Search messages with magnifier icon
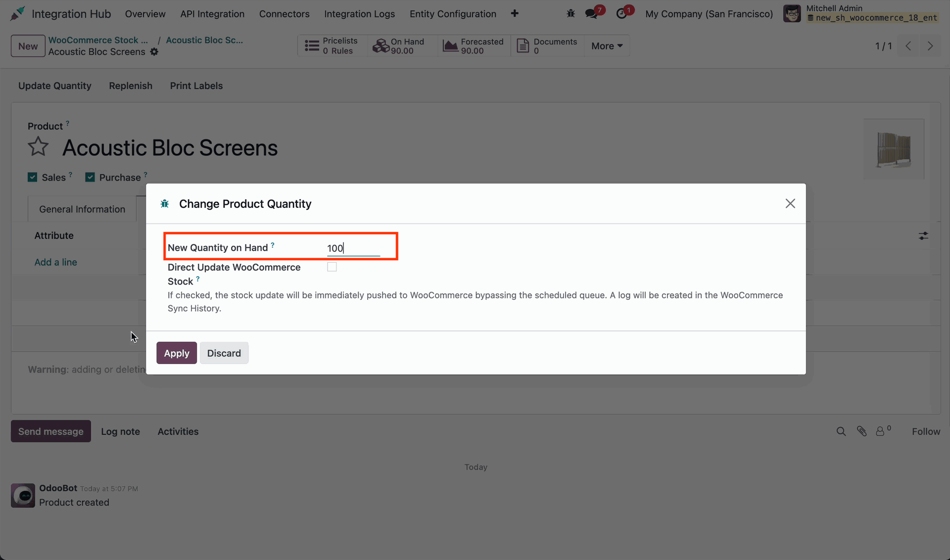950x560 pixels. tap(841, 431)
